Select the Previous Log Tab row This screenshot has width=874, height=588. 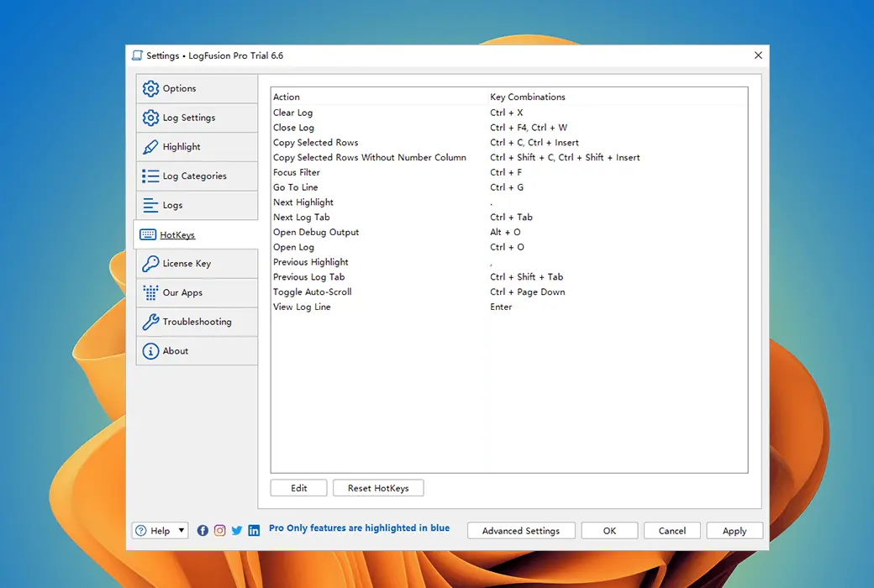[x=509, y=277]
